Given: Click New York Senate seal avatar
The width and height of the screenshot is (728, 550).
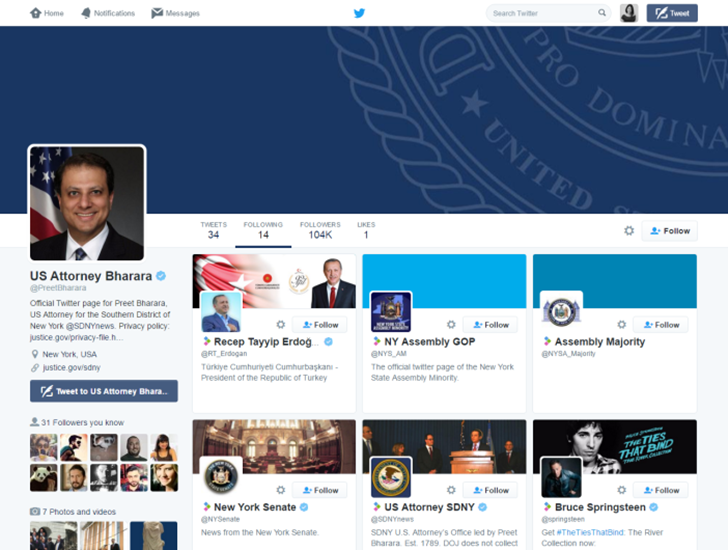Looking at the screenshot, I should click(221, 477).
